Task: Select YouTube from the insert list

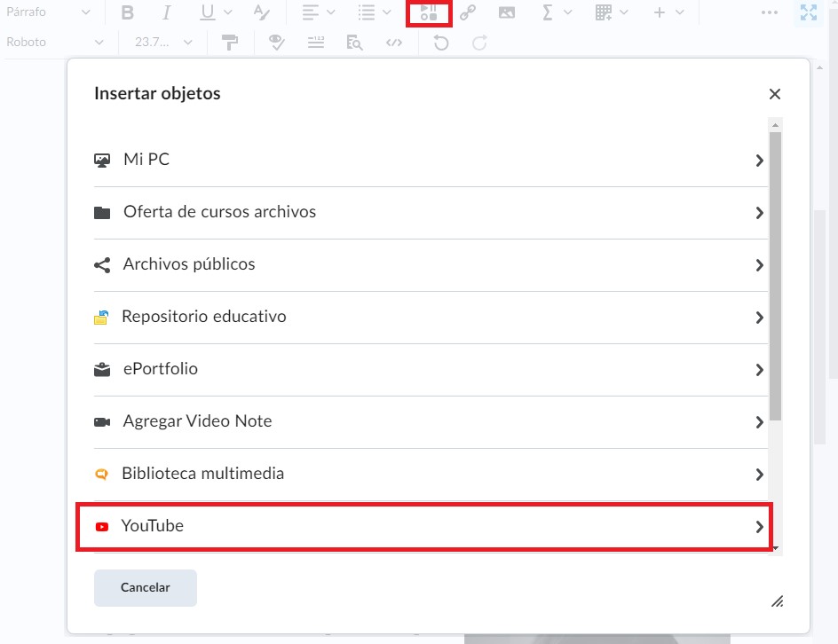Action: coord(423,526)
